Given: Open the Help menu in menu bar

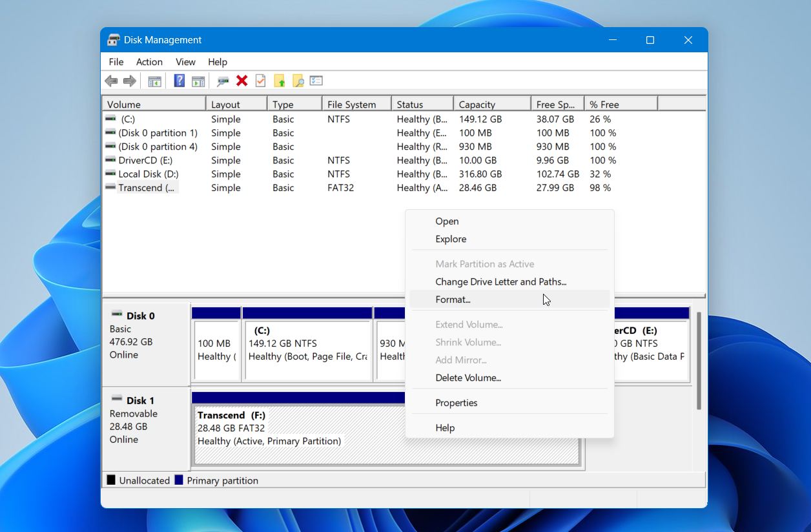Looking at the screenshot, I should 218,62.
